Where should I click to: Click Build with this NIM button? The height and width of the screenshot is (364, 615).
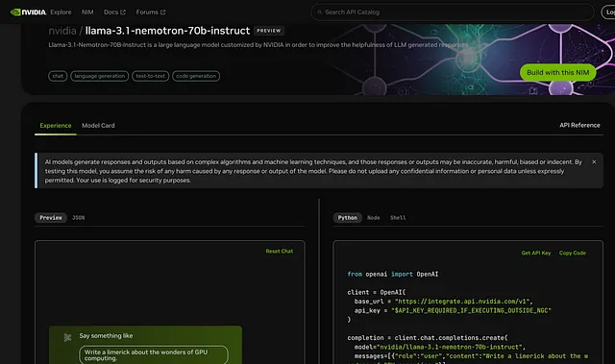click(557, 72)
